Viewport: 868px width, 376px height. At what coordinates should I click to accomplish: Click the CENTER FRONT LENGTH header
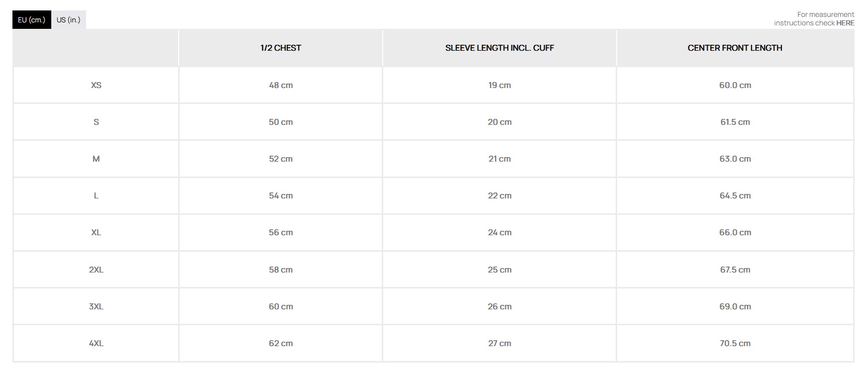coord(735,48)
